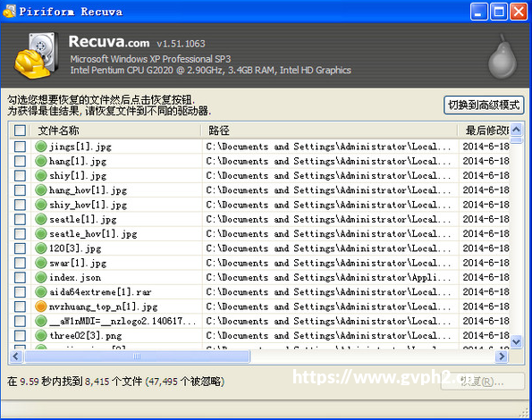Viewport: 532px width, 420px height.
Task: Check the box for seatle[1].jpg
Action: pyautogui.click(x=20, y=219)
